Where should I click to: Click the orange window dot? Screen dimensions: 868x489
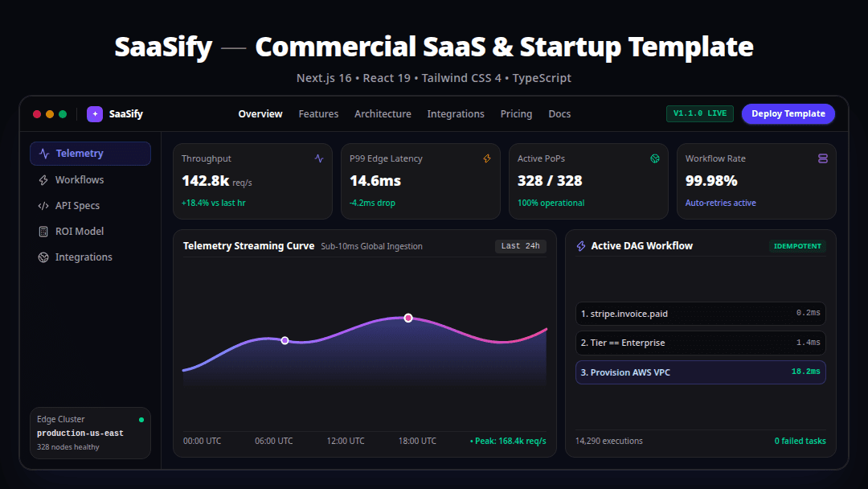(50, 114)
